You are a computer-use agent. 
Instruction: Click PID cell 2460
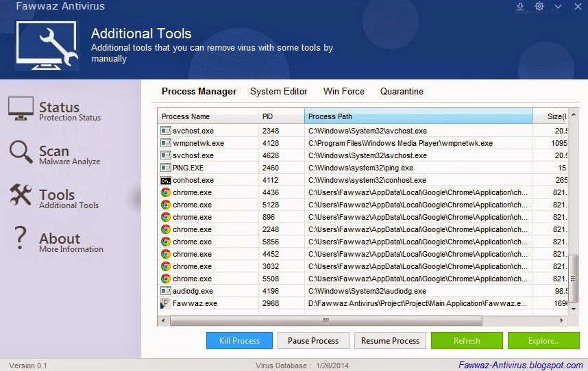(x=271, y=168)
